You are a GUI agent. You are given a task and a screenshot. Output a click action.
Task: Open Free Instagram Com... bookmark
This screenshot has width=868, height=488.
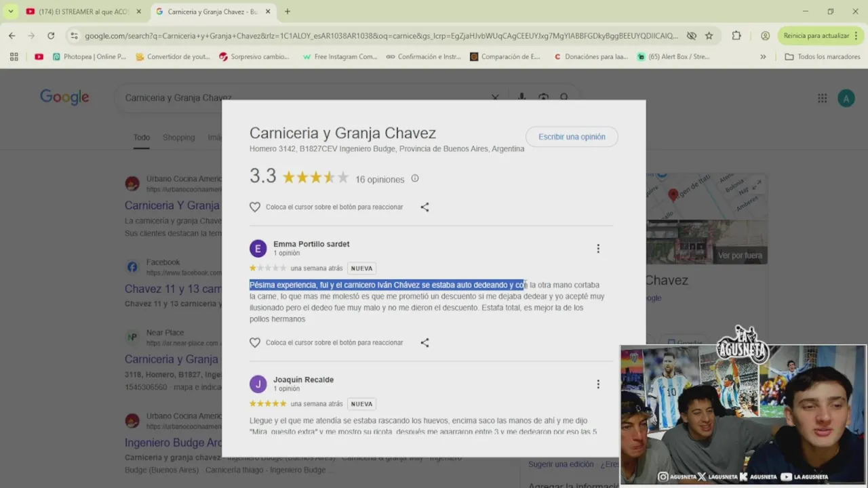340,57
